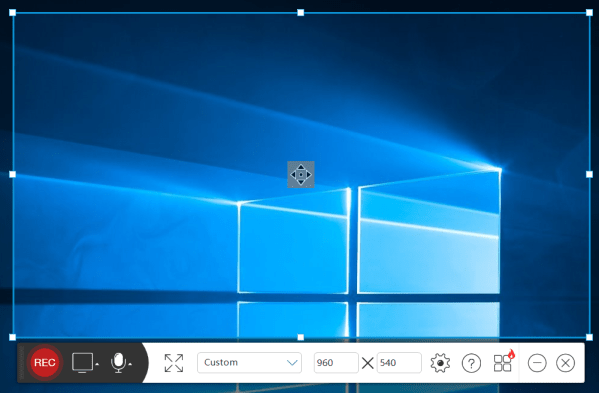Image resolution: width=599 pixels, height=393 pixels.
Task: Click the width field showing 960
Action: coord(336,362)
